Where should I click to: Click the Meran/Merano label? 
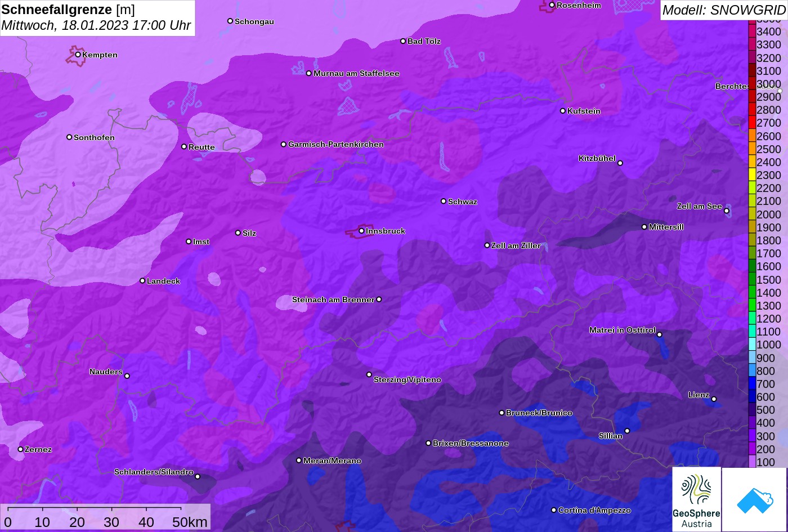click(x=332, y=461)
